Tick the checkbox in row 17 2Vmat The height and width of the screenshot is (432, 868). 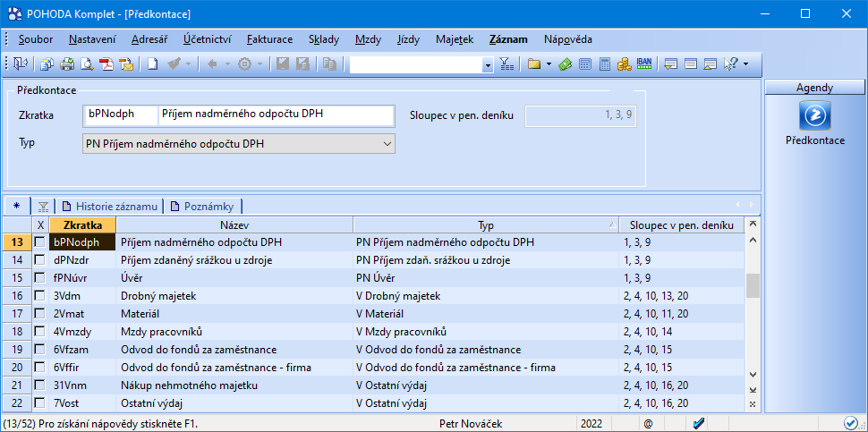click(x=40, y=314)
